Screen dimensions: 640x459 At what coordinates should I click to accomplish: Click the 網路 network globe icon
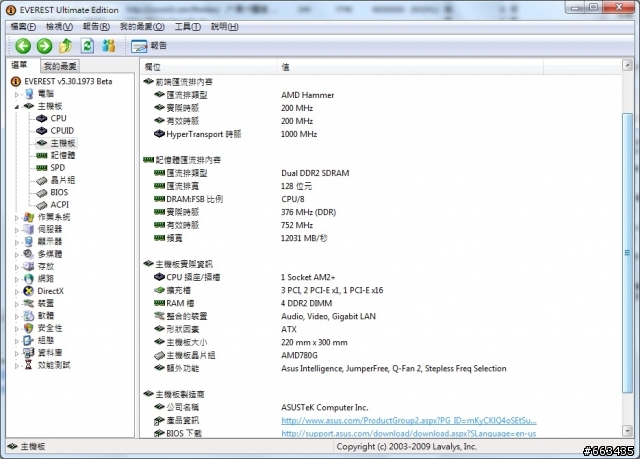(29, 279)
